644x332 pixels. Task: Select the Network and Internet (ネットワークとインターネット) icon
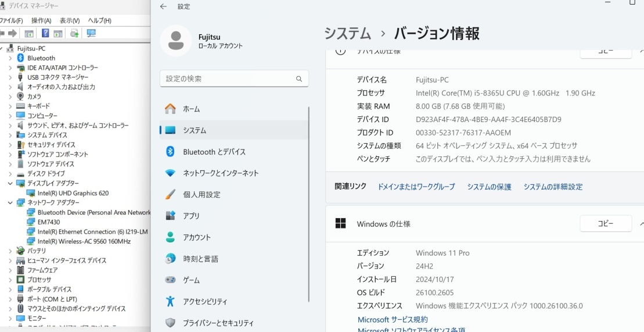[x=170, y=173]
